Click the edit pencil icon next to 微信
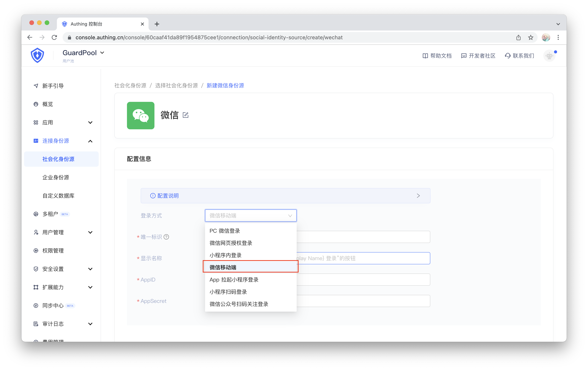588x370 pixels. tap(186, 115)
